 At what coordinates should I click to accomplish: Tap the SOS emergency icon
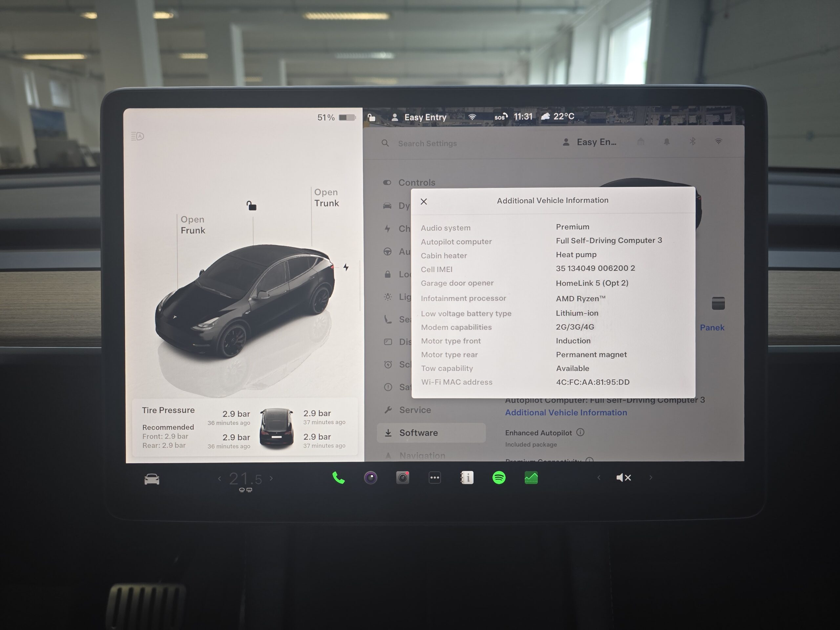(501, 116)
